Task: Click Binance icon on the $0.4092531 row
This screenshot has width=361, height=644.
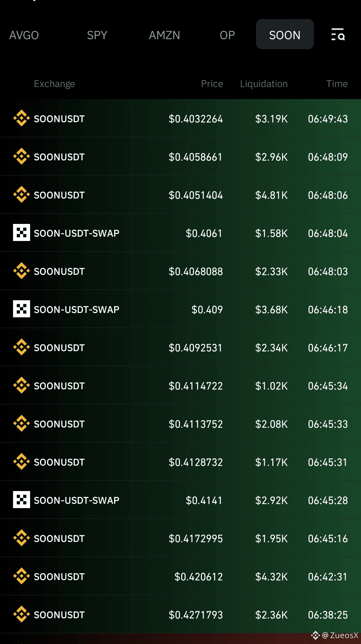Action: tap(21, 347)
